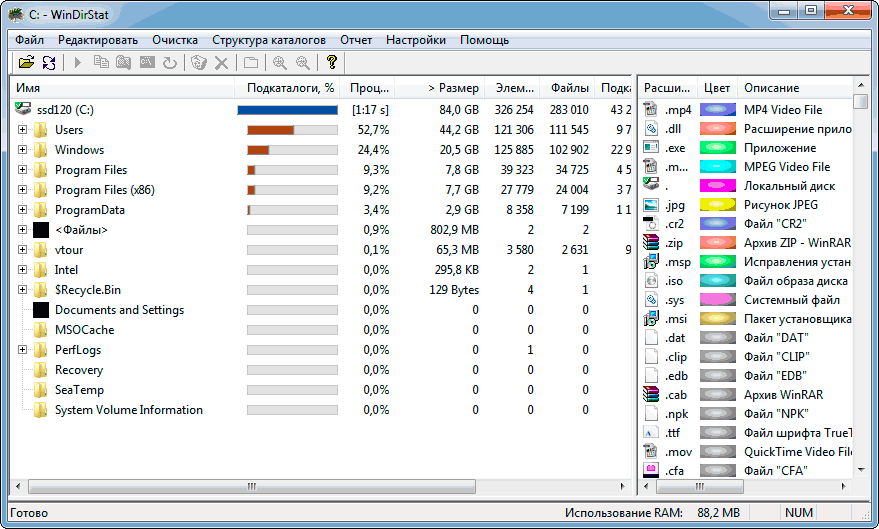Expand the ProgramData folder node
This screenshot has height=529, width=879.
click(23, 210)
